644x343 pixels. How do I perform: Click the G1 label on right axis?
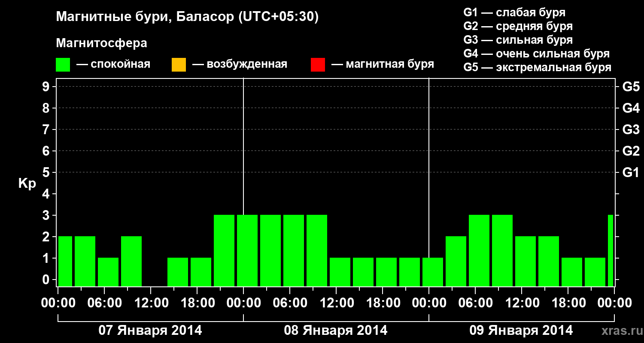(631, 172)
